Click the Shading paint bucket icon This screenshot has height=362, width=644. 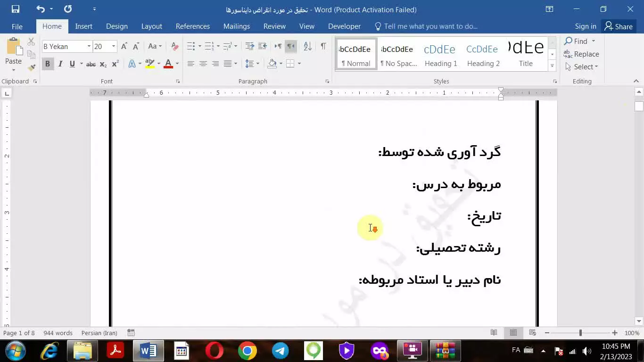click(272, 64)
